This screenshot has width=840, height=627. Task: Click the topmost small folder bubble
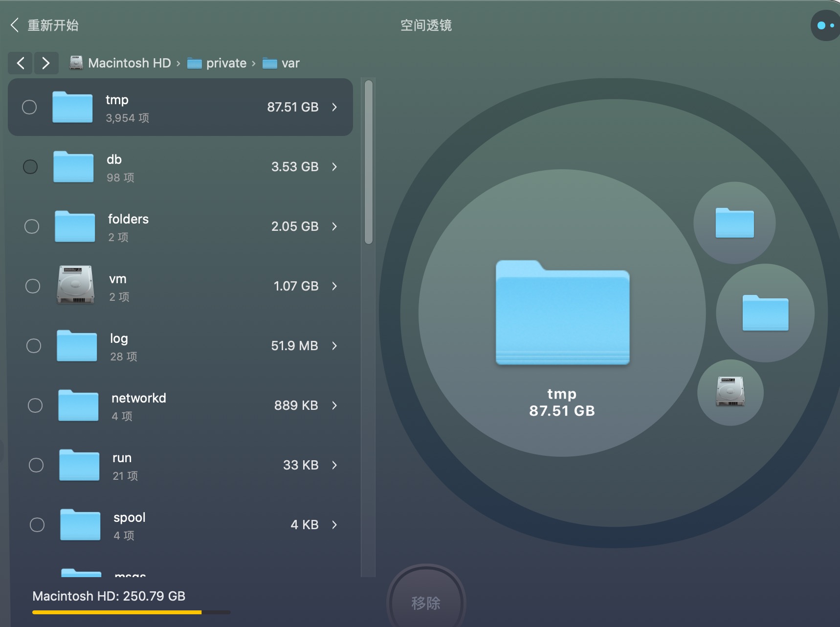pyautogui.click(x=734, y=223)
